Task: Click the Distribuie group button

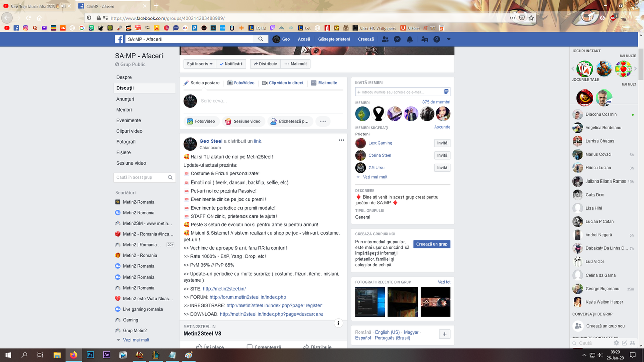Action: [x=265, y=64]
